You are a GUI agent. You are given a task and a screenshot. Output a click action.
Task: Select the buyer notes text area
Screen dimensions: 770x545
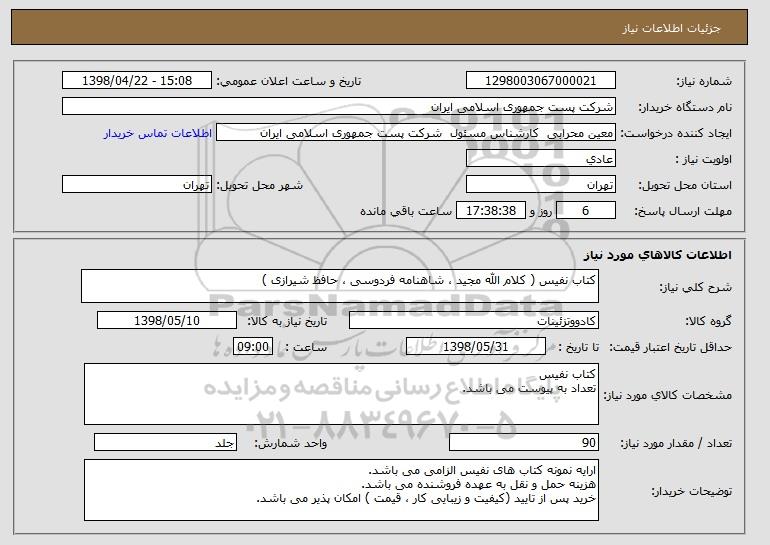(x=341, y=490)
